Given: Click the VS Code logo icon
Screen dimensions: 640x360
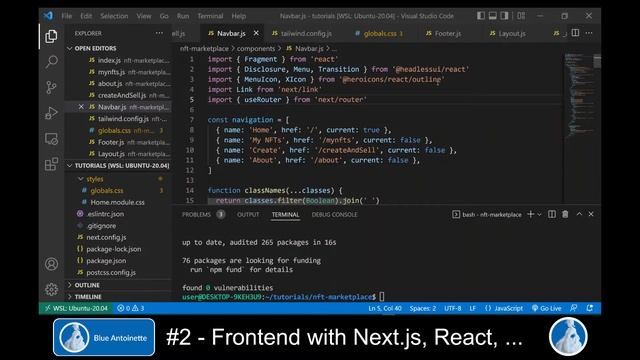Looking at the screenshot, I should (48, 16).
